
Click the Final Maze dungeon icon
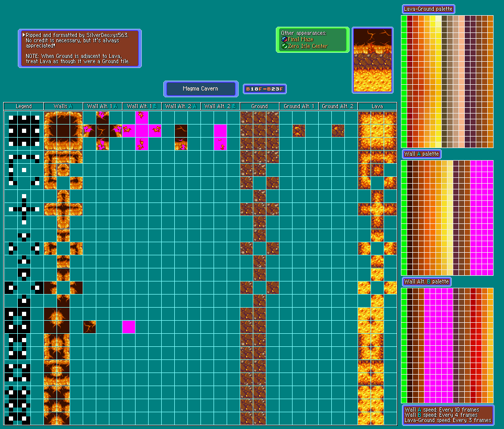coord(284,40)
